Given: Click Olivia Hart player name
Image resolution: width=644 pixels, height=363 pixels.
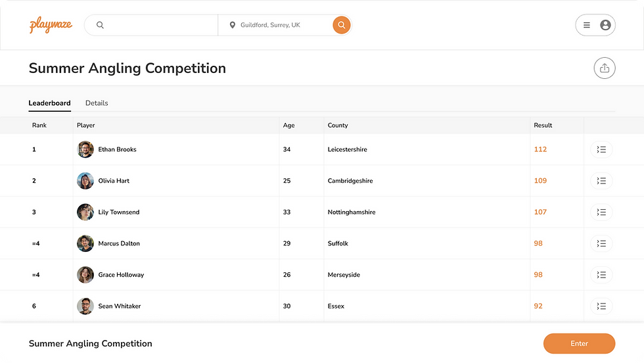Looking at the screenshot, I should (114, 181).
